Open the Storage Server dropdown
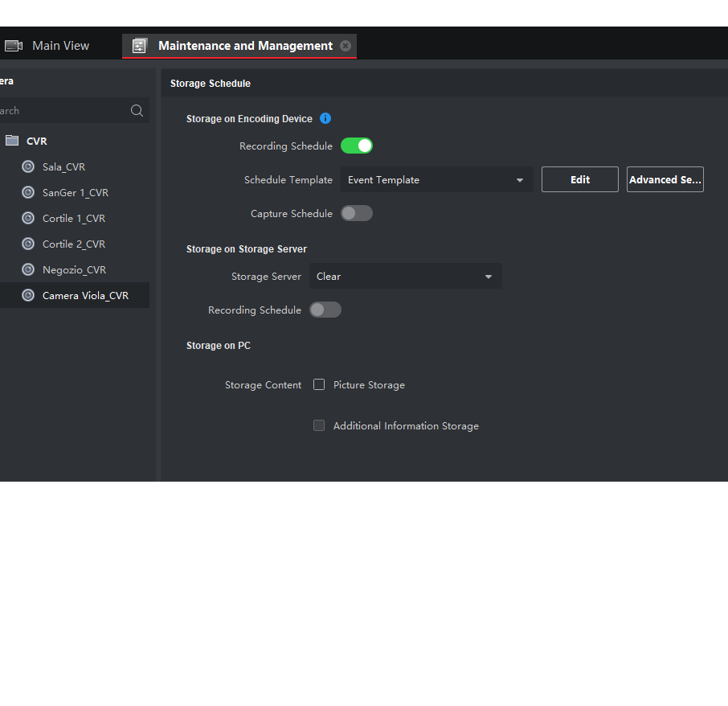This screenshot has width=728, height=706. tap(405, 277)
